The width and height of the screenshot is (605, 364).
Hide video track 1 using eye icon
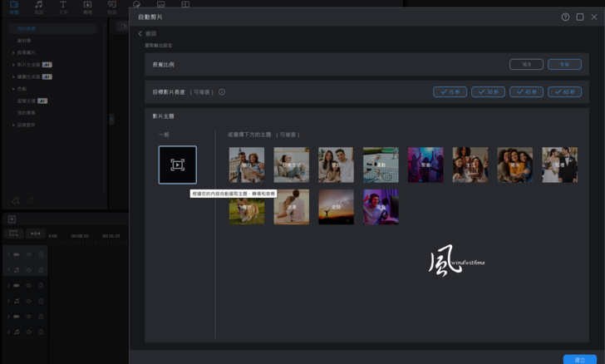(x=28, y=253)
